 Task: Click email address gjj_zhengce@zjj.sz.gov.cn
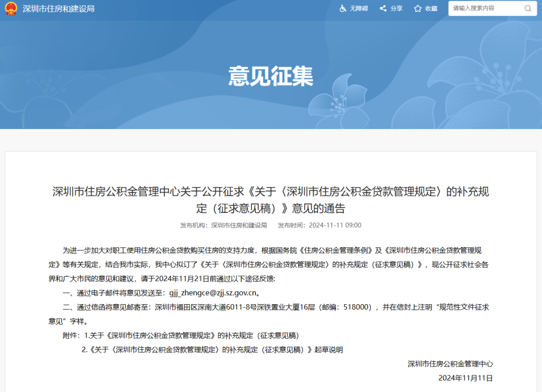click(213, 293)
